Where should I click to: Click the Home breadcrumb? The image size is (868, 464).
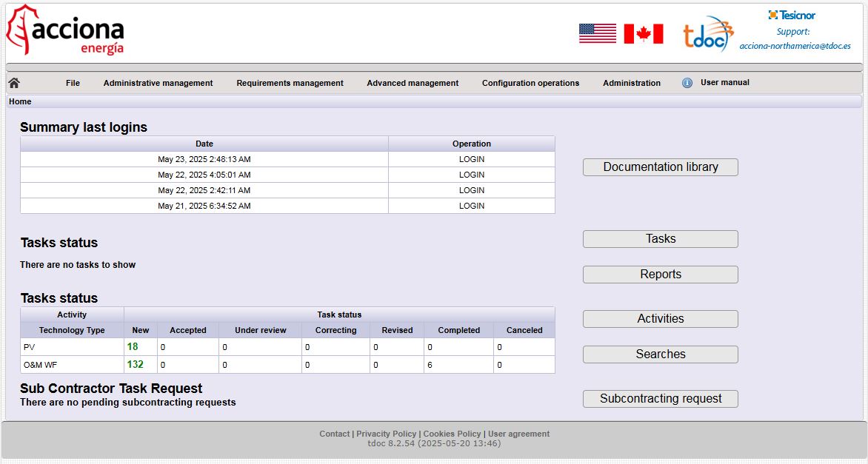[x=20, y=101]
